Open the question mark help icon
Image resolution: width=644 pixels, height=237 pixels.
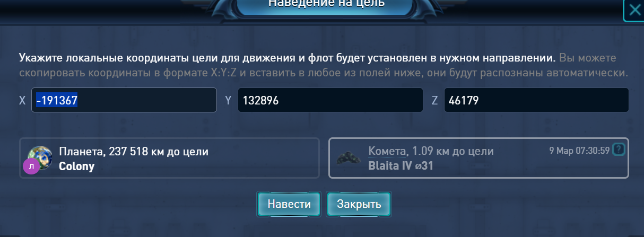[x=619, y=150]
